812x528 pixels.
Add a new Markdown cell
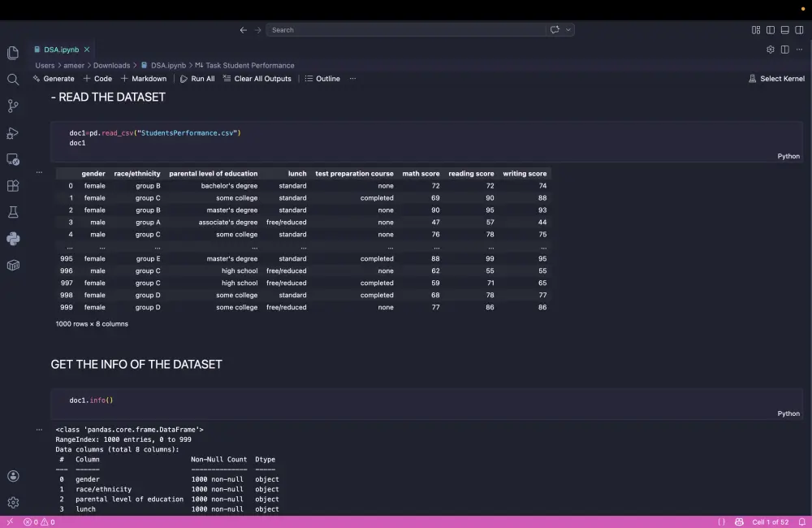(x=144, y=79)
